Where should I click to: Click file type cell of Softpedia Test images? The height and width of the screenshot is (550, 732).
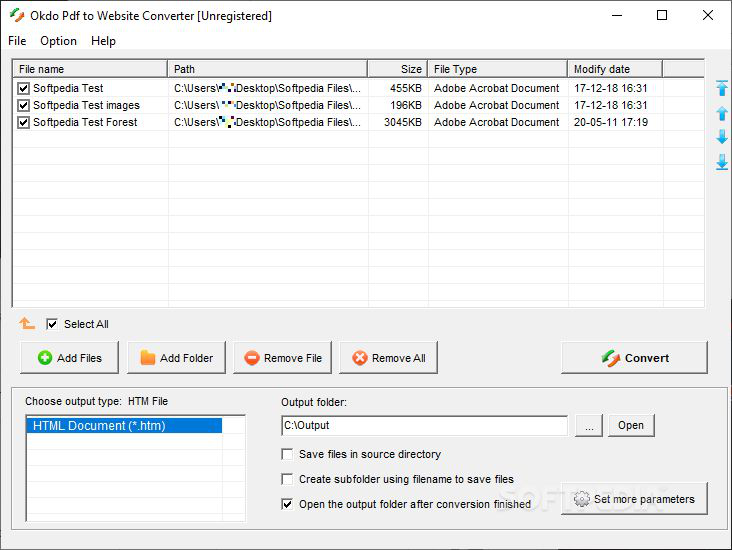496,106
